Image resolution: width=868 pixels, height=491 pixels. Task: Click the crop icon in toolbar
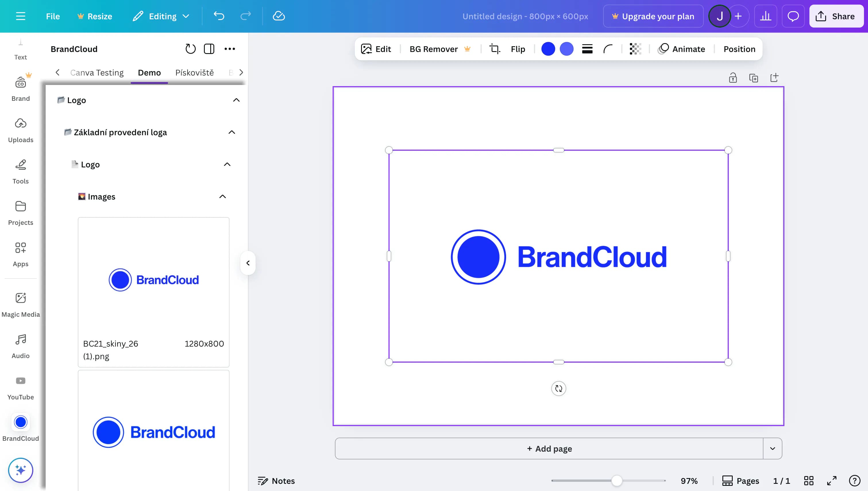pyautogui.click(x=494, y=49)
